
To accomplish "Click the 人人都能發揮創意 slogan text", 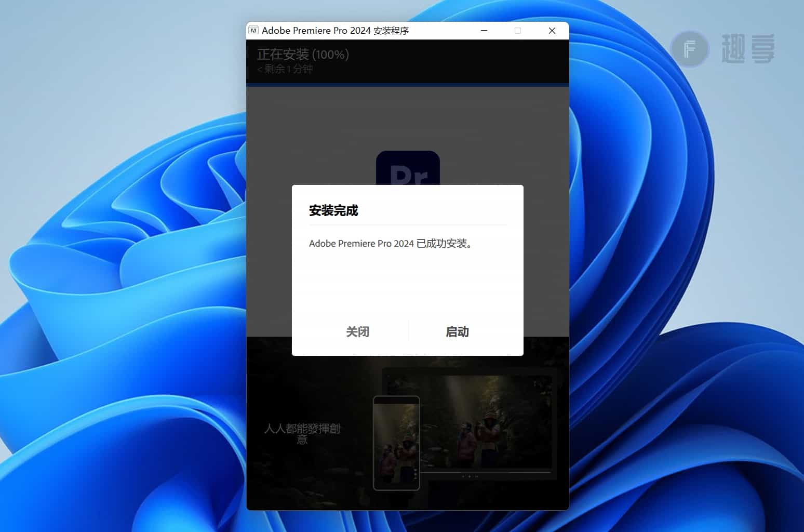I will [302, 433].
